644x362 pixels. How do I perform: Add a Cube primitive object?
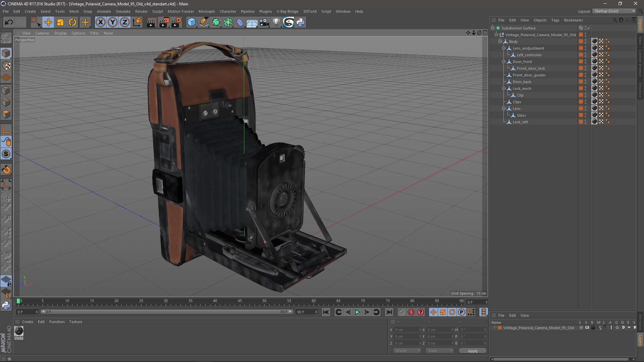pyautogui.click(x=192, y=22)
